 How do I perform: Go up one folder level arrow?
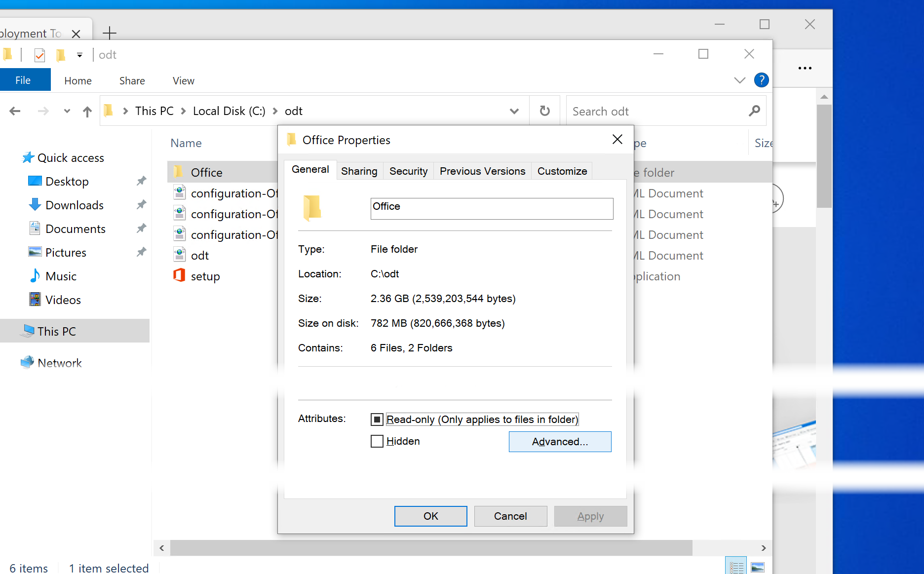[87, 112]
